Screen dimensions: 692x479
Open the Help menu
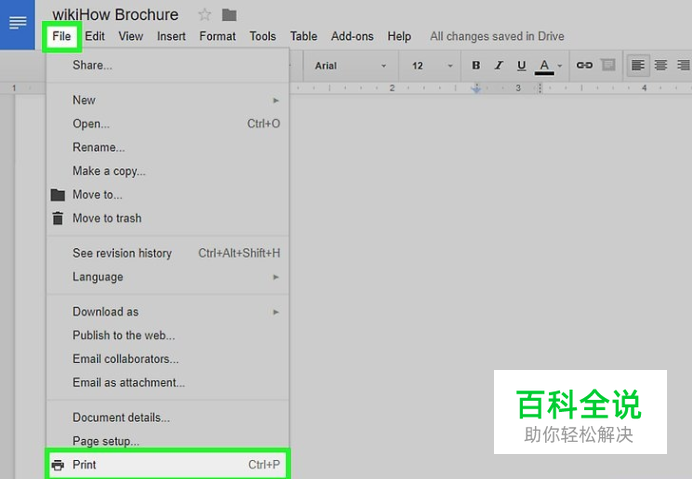pos(399,36)
